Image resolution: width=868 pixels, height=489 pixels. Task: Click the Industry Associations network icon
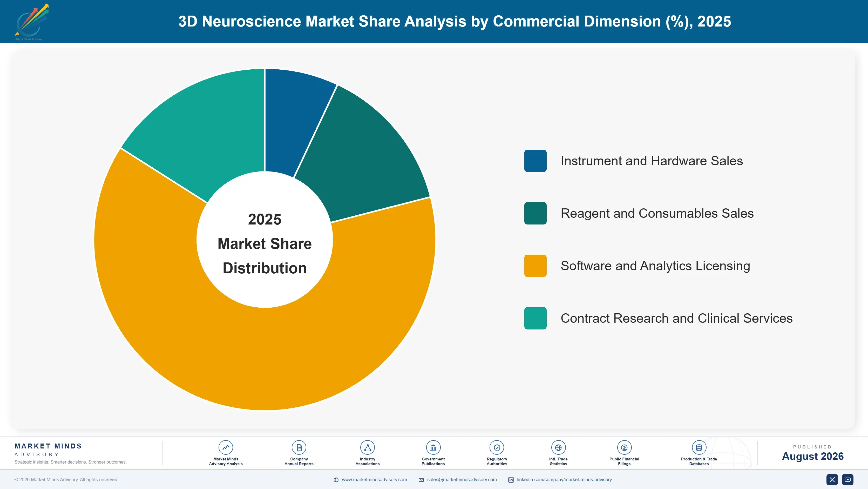click(367, 447)
